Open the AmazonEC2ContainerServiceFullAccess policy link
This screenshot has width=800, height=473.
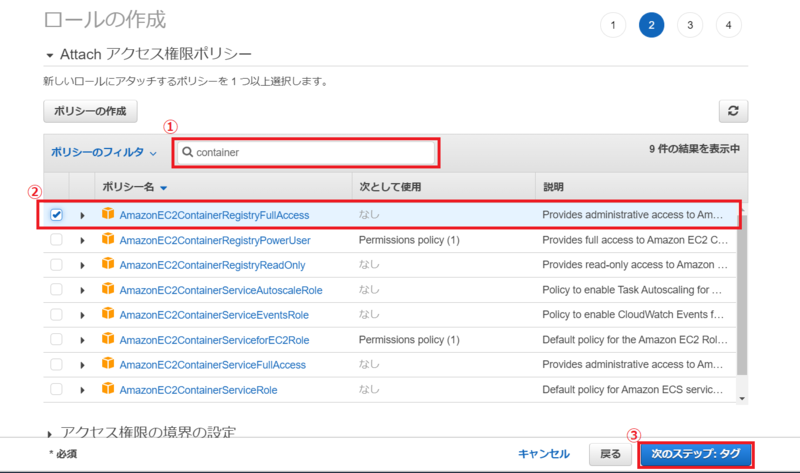click(x=212, y=365)
